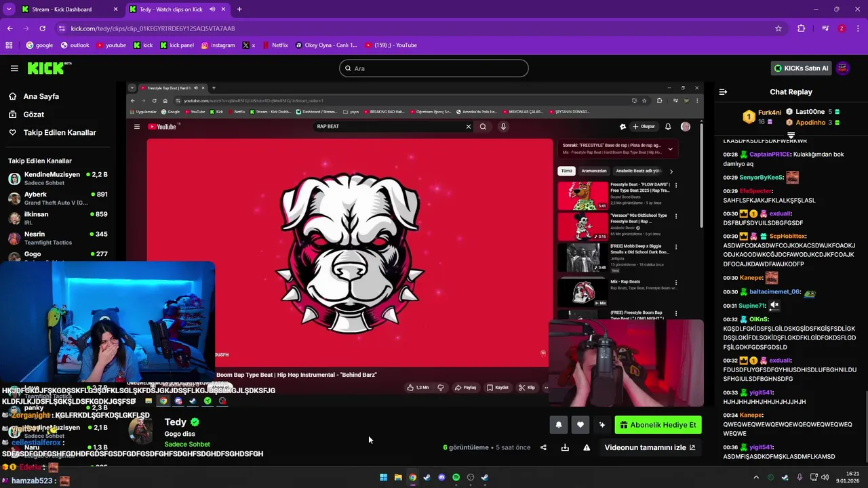The image size is (868, 488).
Task: Open the Kick hamburger menu
Action: click(14, 68)
